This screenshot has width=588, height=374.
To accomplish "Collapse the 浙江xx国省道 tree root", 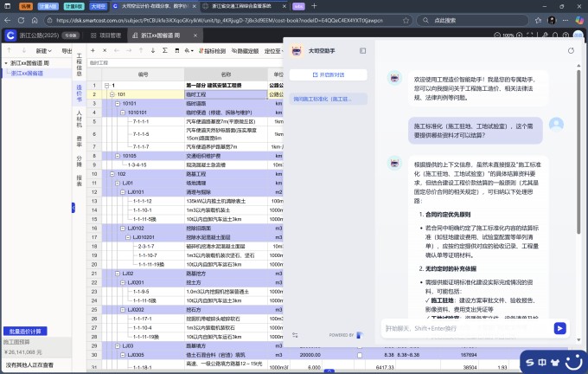I will (x=6, y=63).
